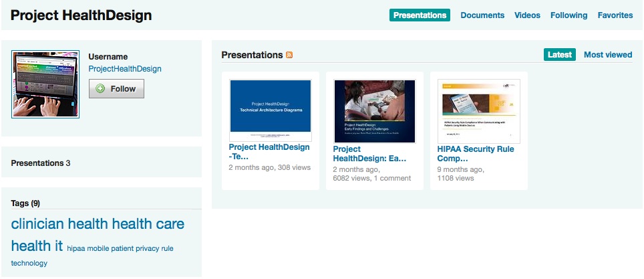Sort presentations by Most viewed
This screenshot has height=279, width=644.
(x=607, y=55)
